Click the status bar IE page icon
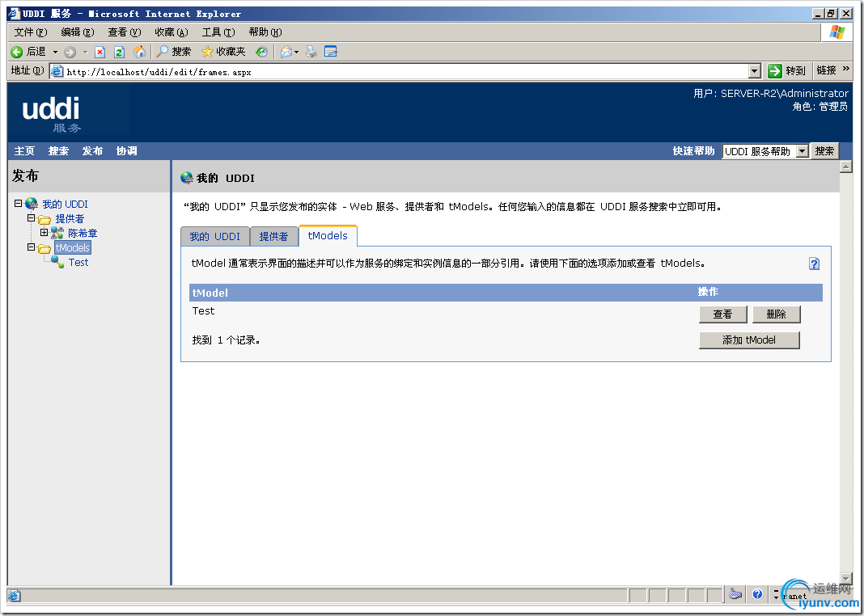The image size is (864, 616). (15, 596)
